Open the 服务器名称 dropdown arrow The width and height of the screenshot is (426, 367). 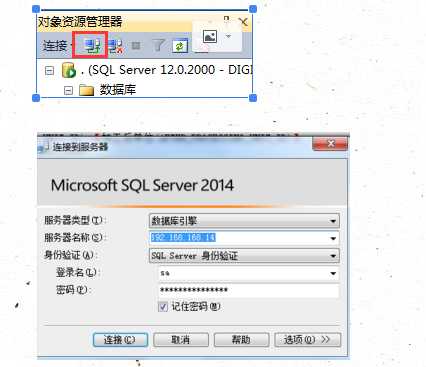tap(333, 238)
